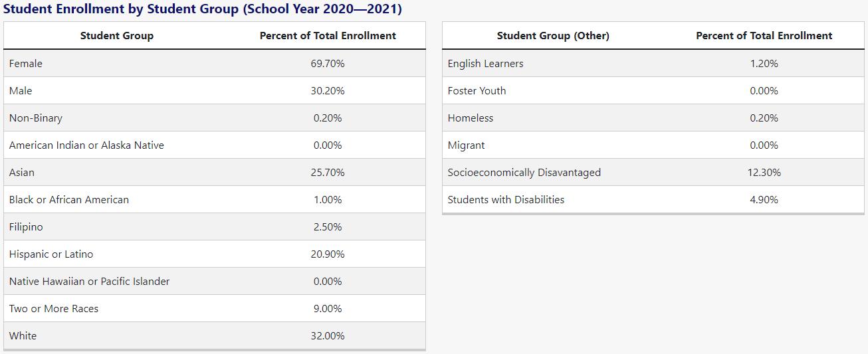Select the Foster Youth row label
Viewport: 868px width, 354px height.
coord(477,91)
